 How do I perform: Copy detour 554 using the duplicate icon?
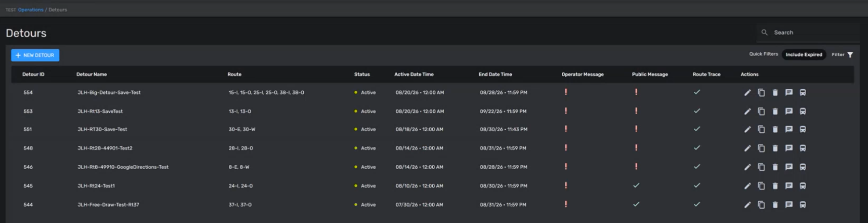coord(761,93)
